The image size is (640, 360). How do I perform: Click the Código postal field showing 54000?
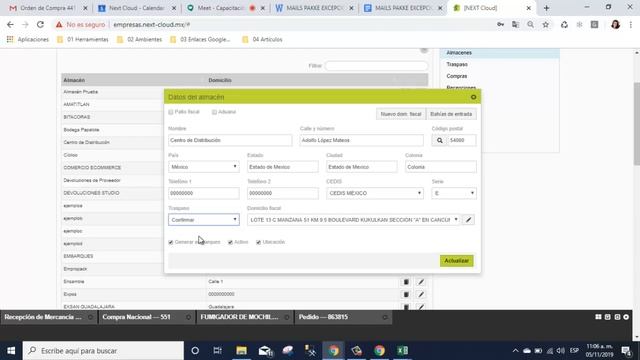(x=461, y=140)
